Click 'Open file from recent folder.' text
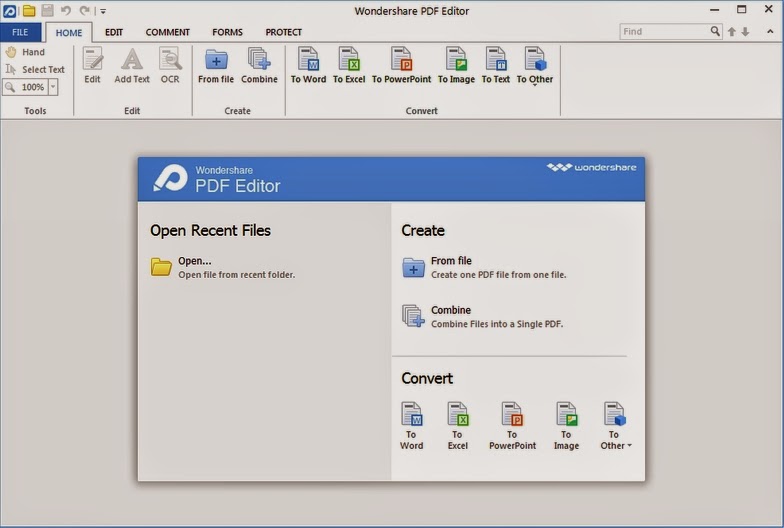This screenshot has width=784, height=528. pos(236,274)
